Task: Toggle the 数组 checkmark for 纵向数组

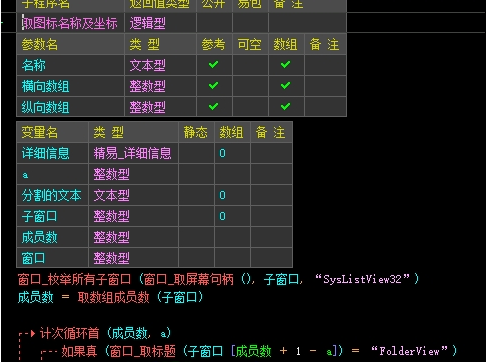Action: 285,107
